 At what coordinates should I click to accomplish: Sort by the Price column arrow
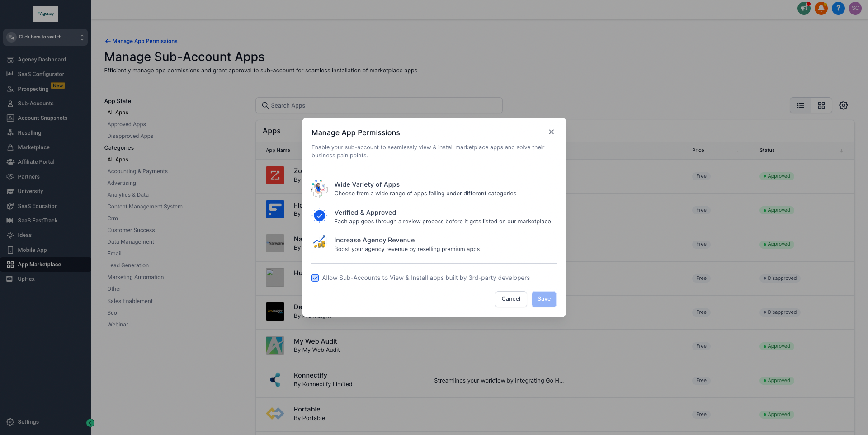[737, 151]
